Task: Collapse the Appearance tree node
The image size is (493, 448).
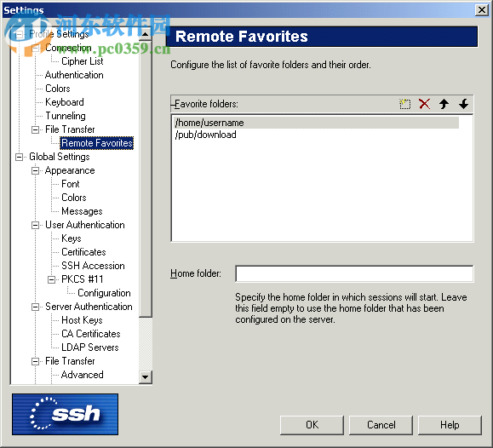Action: [x=36, y=170]
